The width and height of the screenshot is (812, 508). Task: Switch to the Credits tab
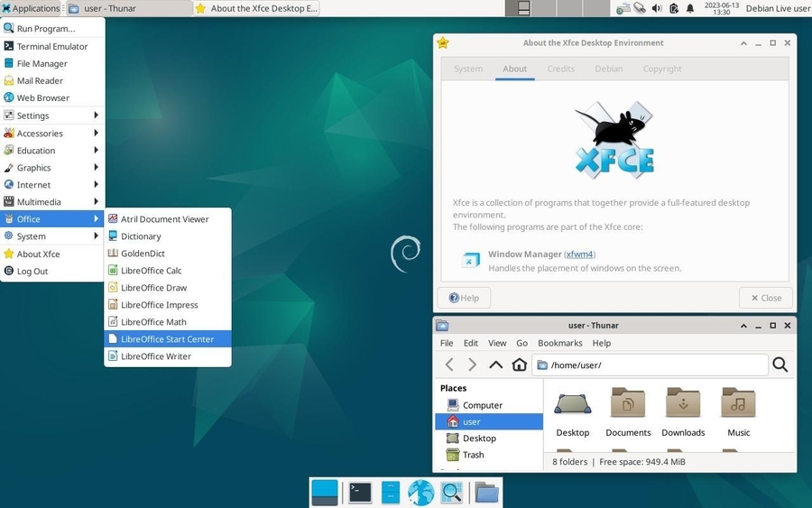pos(561,69)
